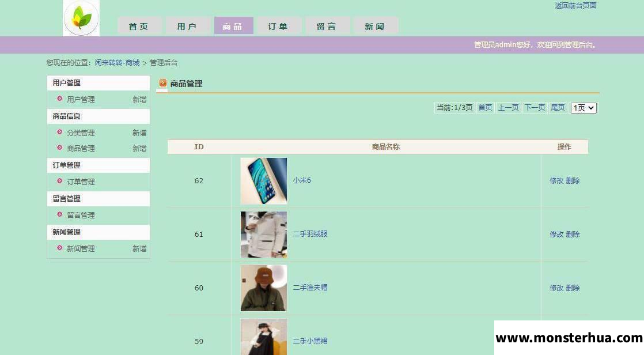The width and height of the screenshot is (644, 355).
Task: Click the bullet icon next to 订单管理 link
Action: point(59,181)
